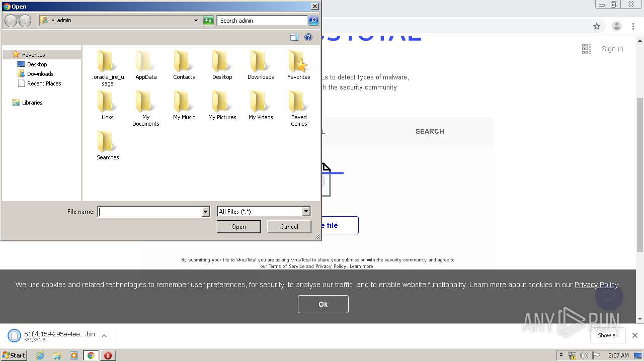Select the Favorites folder with star
The height and width of the screenshot is (362, 644).
pyautogui.click(x=299, y=65)
